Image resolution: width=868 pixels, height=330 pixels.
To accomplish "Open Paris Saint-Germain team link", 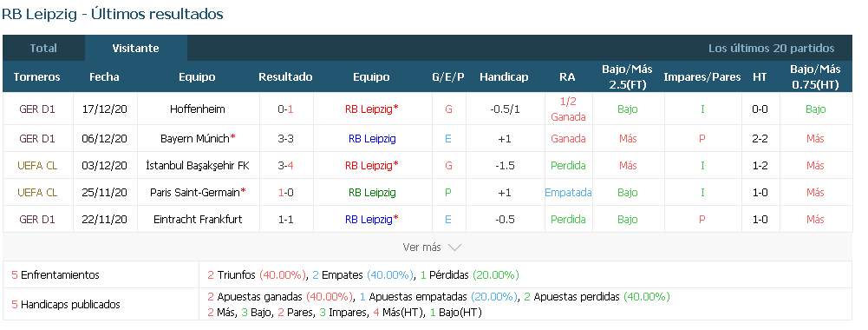I will coord(198,193).
